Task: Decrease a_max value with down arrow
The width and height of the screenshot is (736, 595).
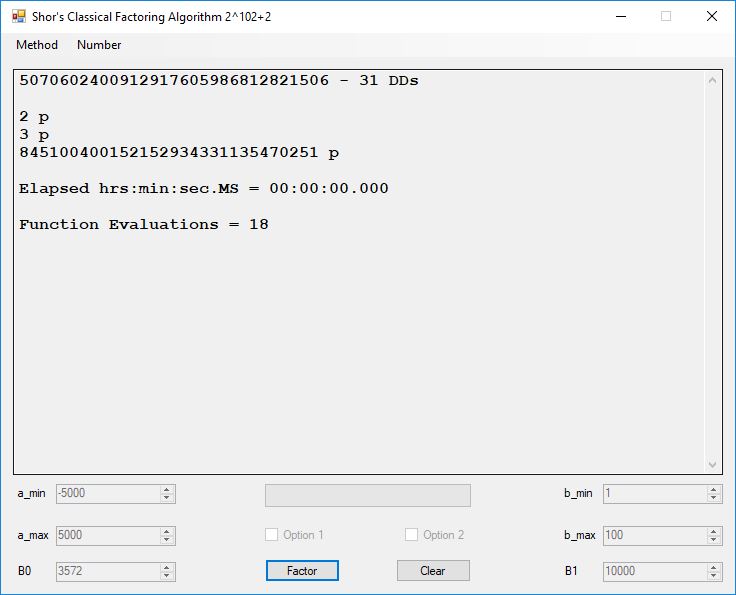Action: tap(167, 539)
